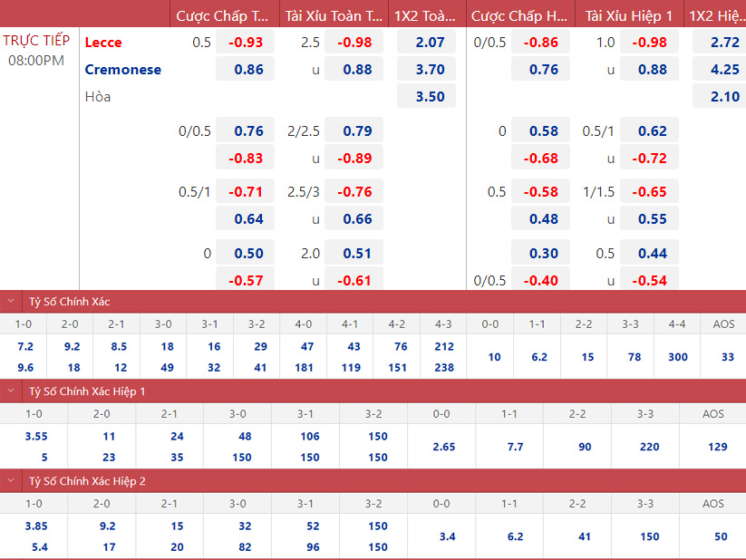Pick first-half draw odds 2.10
This screenshot has width=746, height=560.
pos(724,97)
